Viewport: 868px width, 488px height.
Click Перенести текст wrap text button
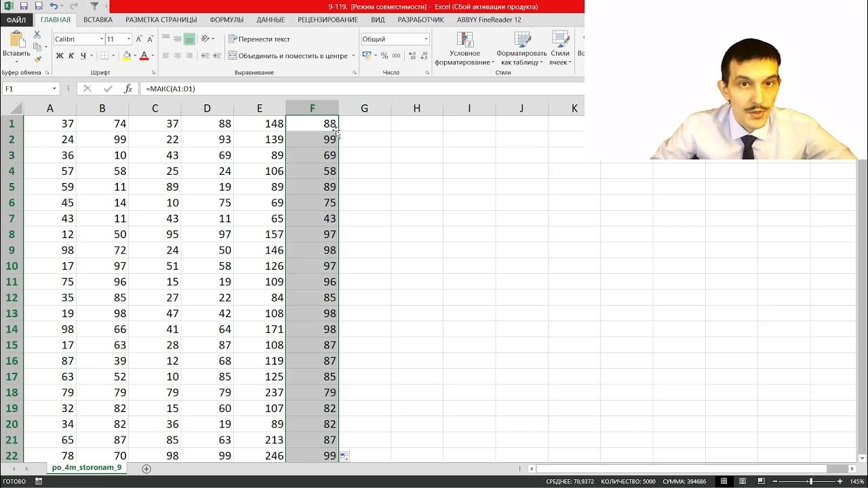click(259, 39)
